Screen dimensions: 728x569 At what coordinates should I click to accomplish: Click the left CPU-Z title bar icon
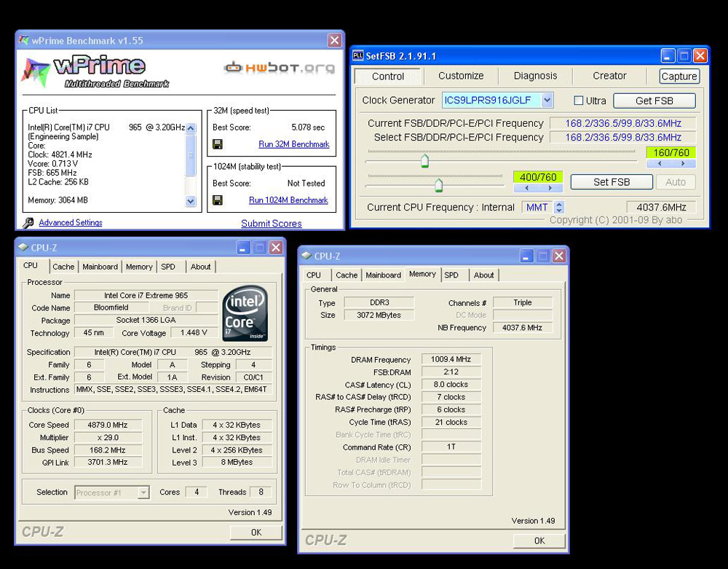pyautogui.click(x=23, y=248)
